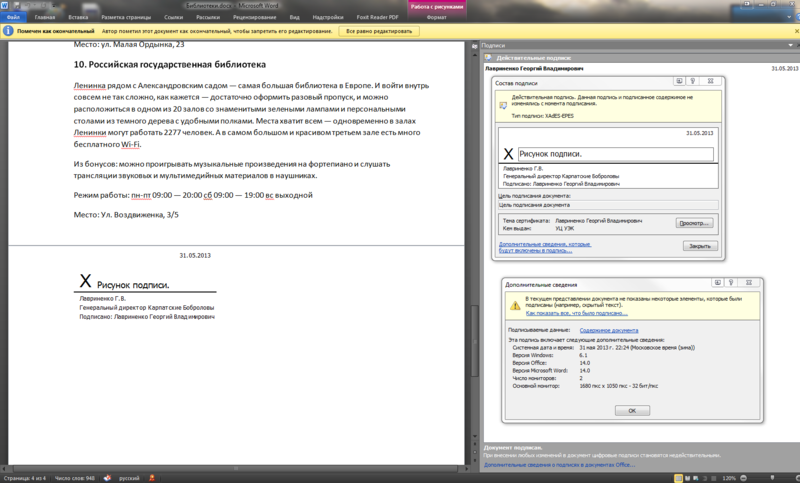The height and width of the screenshot is (483, 800).
Task: Click the misspelled word Wi-Fi in the text
Action: click(131, 144)
